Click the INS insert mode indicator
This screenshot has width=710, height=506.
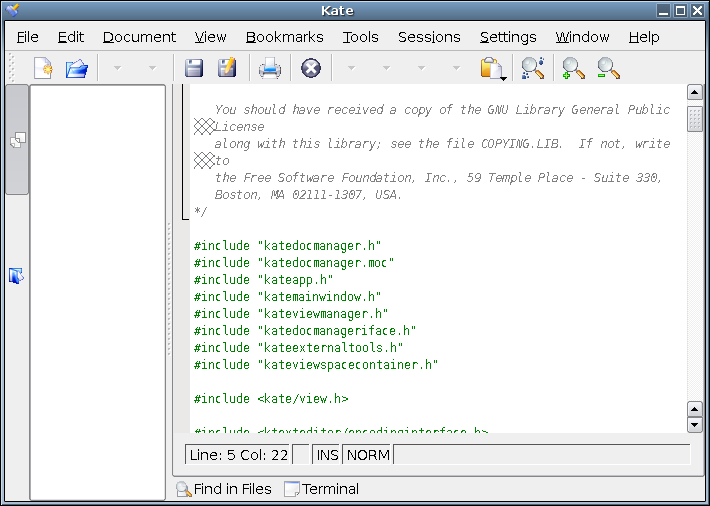click(x=327, y=454)
